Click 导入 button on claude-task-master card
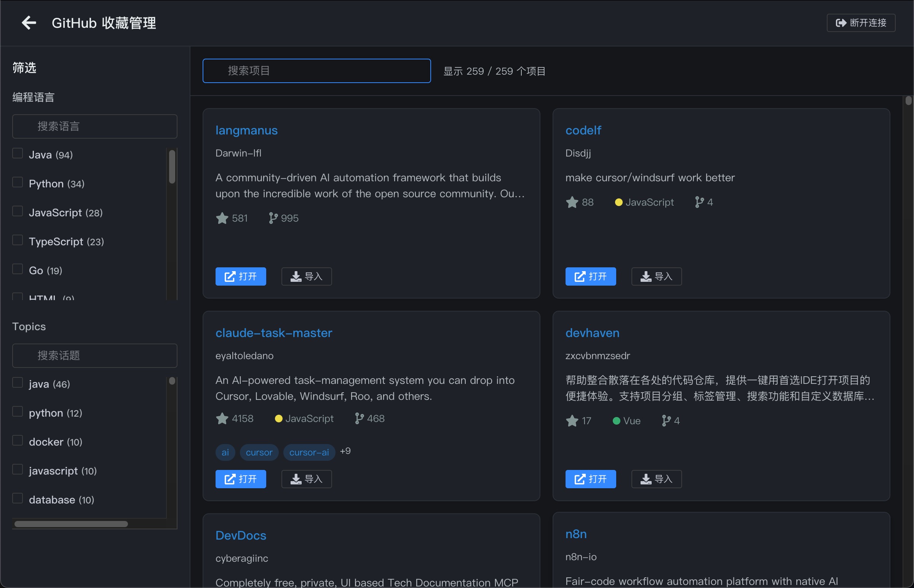This screenshot has width=914, height=588. click(x=307, y=479)
